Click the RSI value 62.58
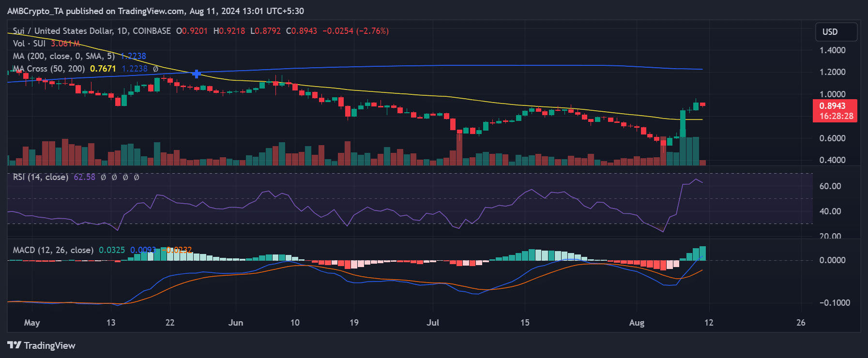Image resolution: width=868 pixels, height=358 pixels. pos(85,177)
